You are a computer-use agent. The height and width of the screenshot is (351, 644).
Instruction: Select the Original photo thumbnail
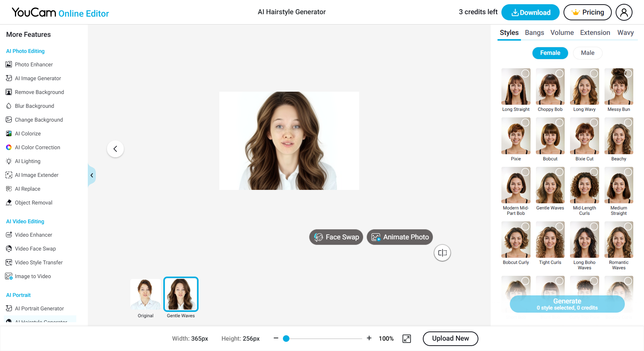coord(146,294)
